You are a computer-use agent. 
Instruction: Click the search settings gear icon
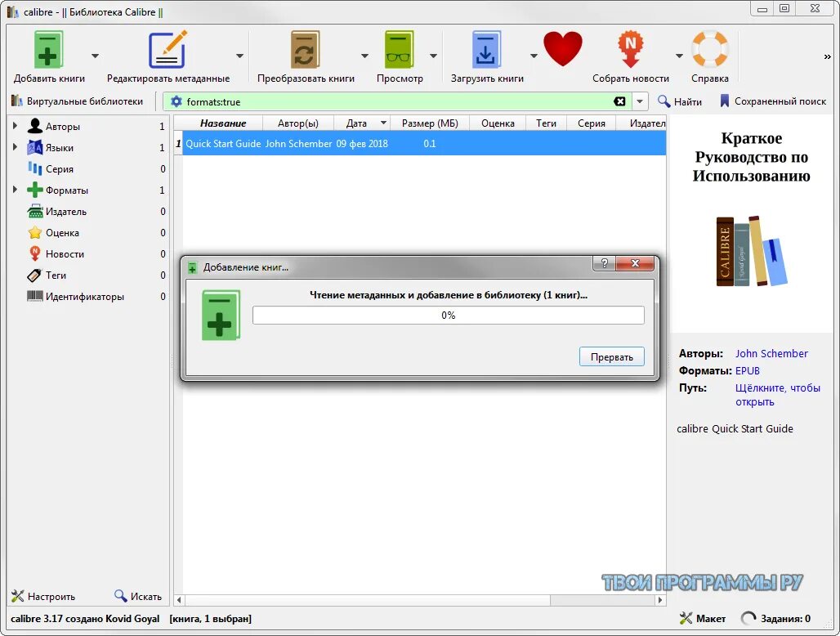pyautogui.click(x=176, y=101)
